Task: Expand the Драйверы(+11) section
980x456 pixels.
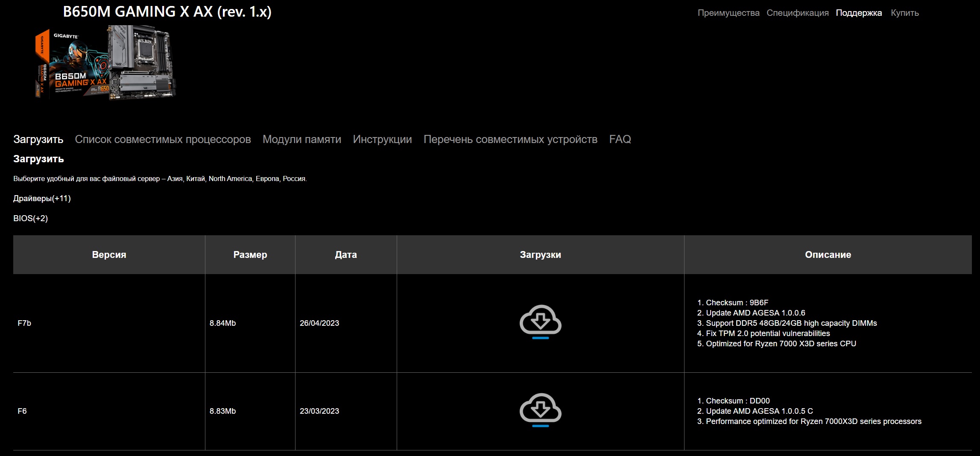Action: pos(42,198)
